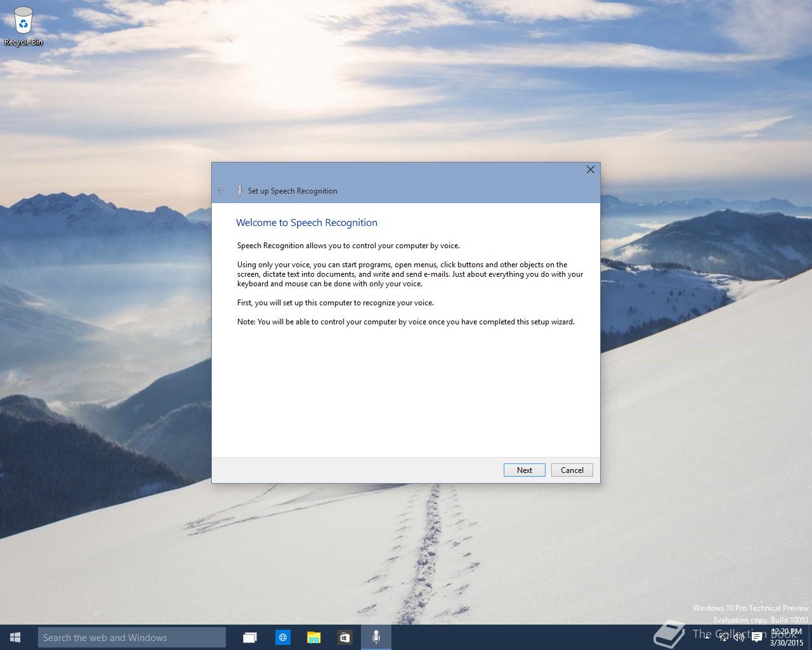The image size is (812, 650).
Task: Click the 'Search the web and Windows' box
Action: (x=132, y=637)
